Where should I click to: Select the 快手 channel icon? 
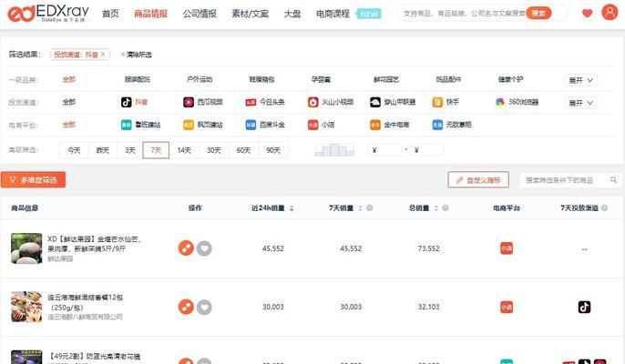click(x=437, y=102)
